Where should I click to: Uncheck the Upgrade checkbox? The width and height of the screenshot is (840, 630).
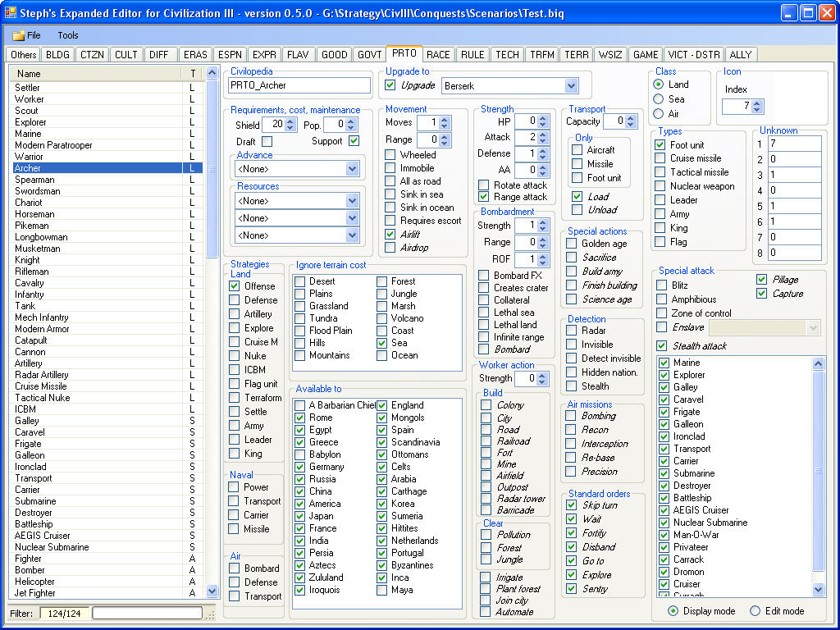pos(390,85)
